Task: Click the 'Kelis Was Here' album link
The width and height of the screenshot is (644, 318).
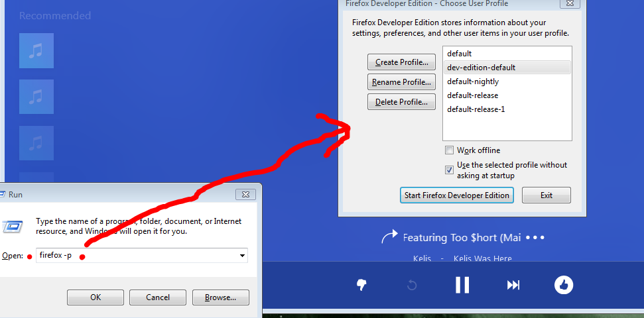Action: [483, 258]
